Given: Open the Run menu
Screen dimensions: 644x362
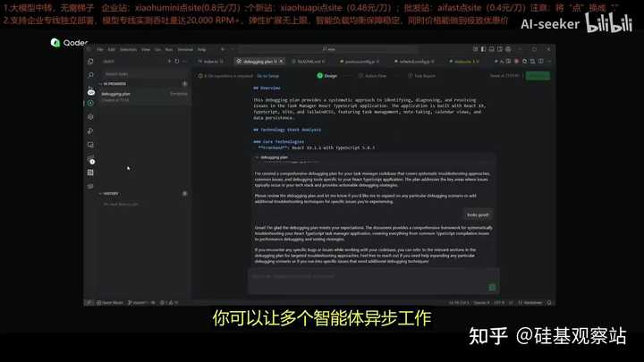Looking at the screenshot, I should point(169,49).
